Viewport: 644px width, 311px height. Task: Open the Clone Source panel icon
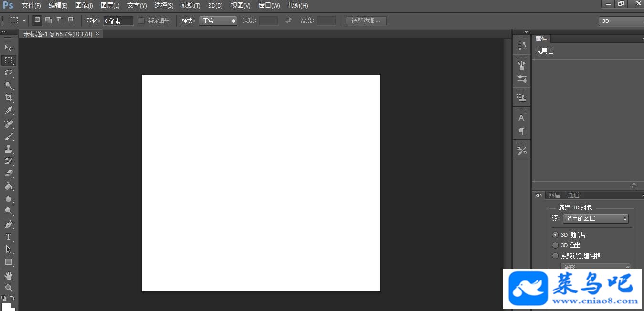pos(522,98)
